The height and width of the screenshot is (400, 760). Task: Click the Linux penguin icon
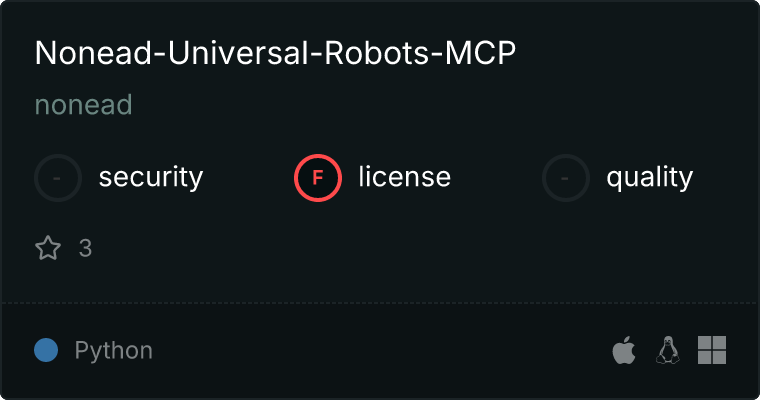click(x=667, y=350)
